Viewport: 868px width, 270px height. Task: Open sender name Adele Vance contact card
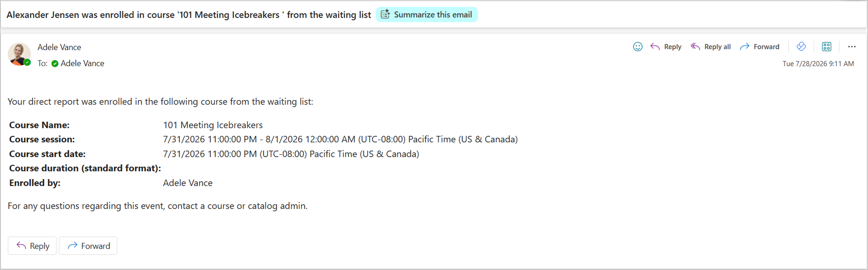[59, 47]
